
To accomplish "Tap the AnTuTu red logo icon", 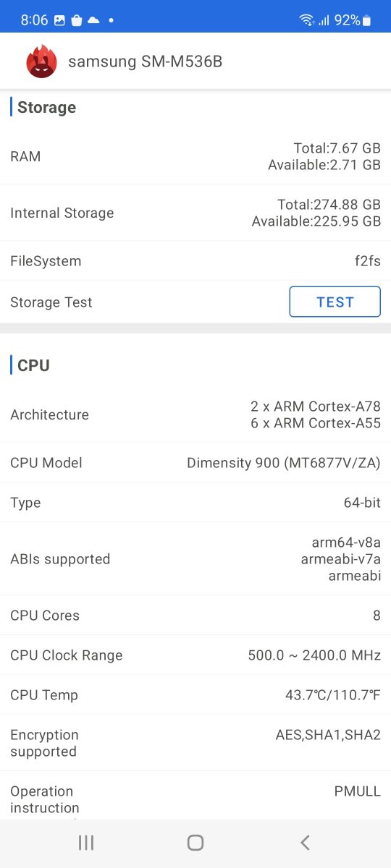I will click(x=41, y=61).
